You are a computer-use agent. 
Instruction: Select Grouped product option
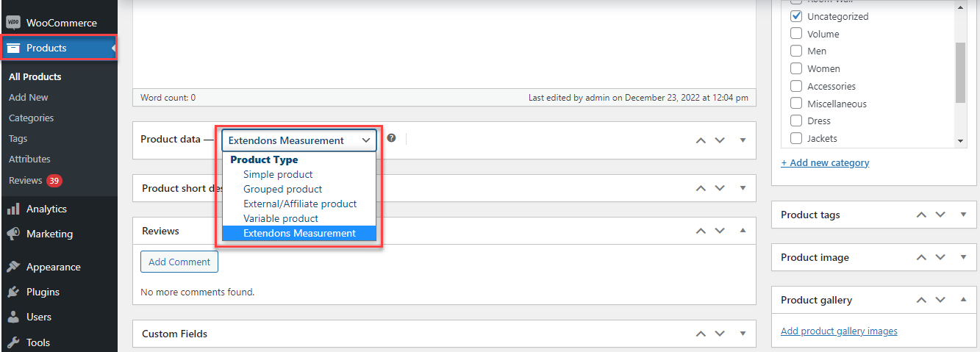point(299,189)
